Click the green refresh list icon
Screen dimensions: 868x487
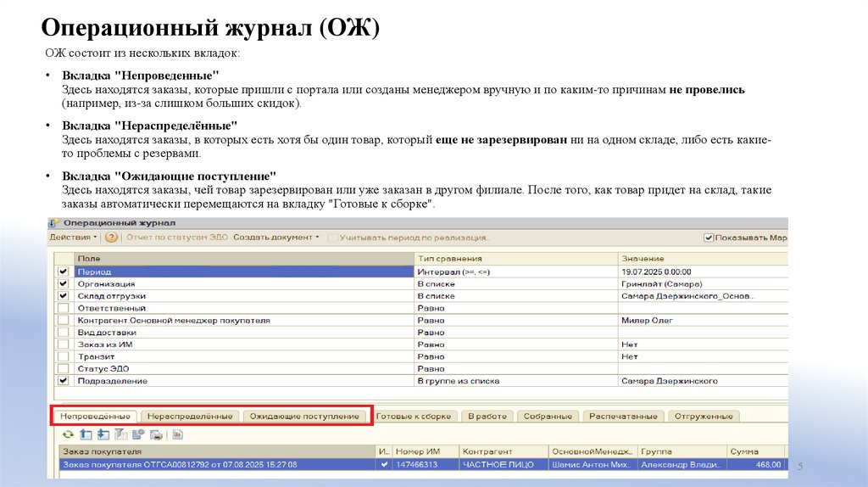coord(68,435)
